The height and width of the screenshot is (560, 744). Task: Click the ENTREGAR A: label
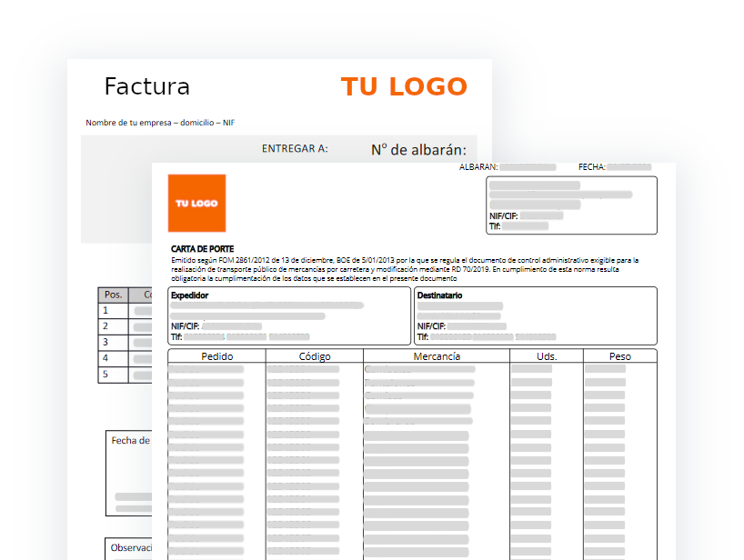click(x=295, y=148)
